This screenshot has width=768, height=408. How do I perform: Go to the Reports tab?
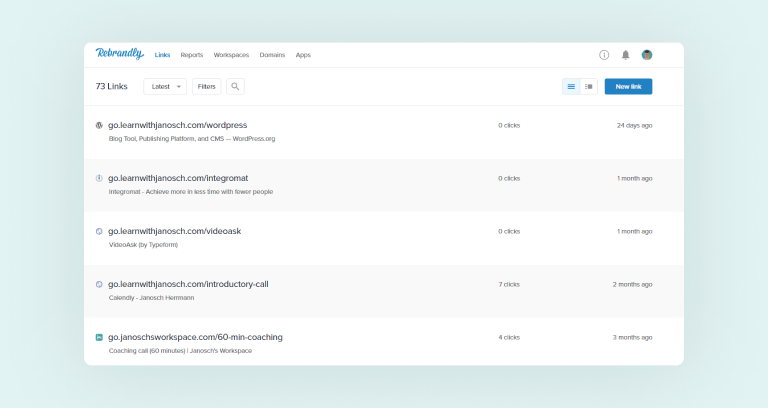click(192, 55)
